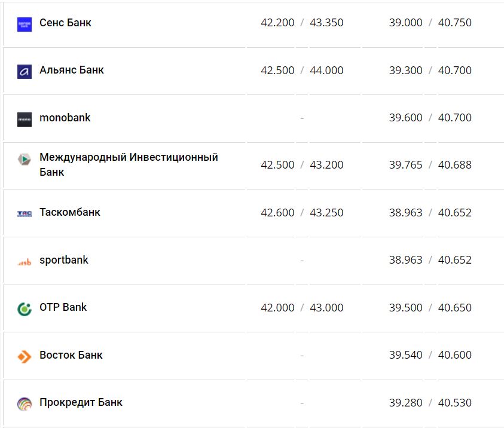Click the Восток Банк logo icon
Viewport: 504px width, 428px height.
coord(25,356)
